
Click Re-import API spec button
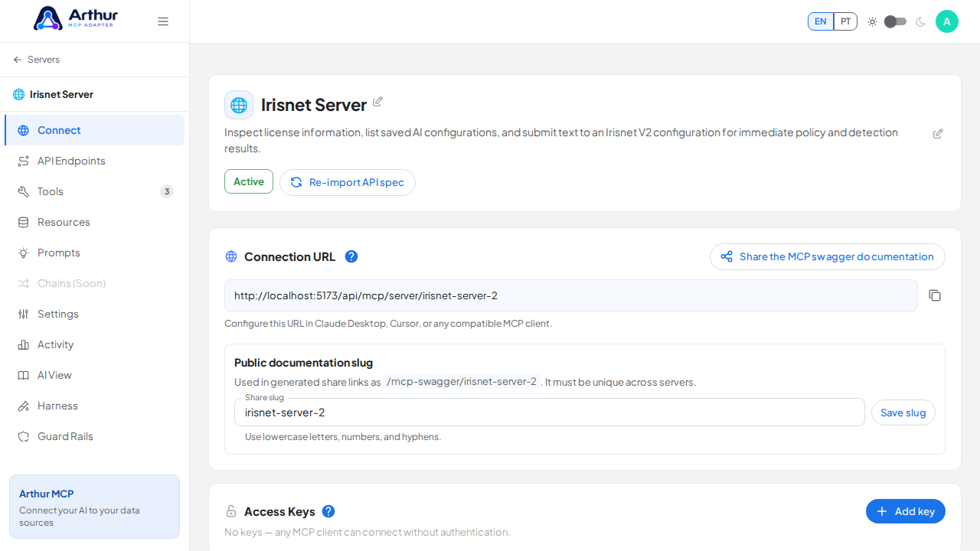point(348,182)
